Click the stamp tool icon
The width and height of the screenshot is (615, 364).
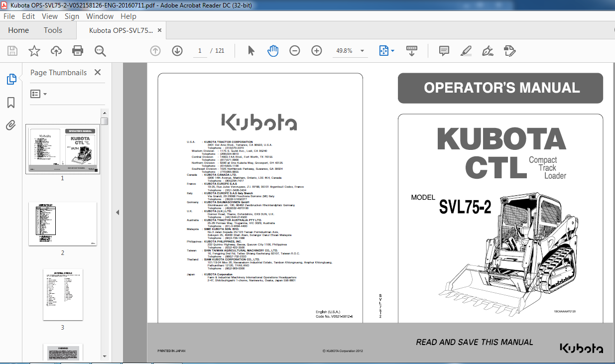[509, 51]
